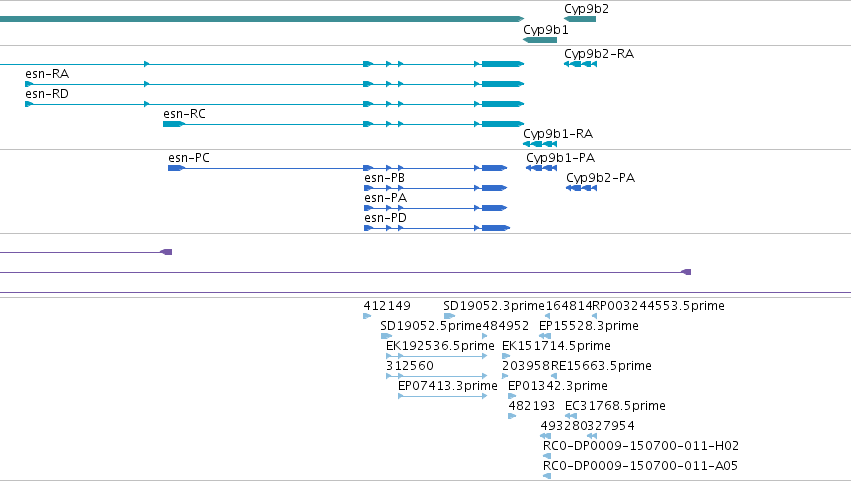
Task: Click the purple insertion marker at far right
Action: [x=686, y=272]
